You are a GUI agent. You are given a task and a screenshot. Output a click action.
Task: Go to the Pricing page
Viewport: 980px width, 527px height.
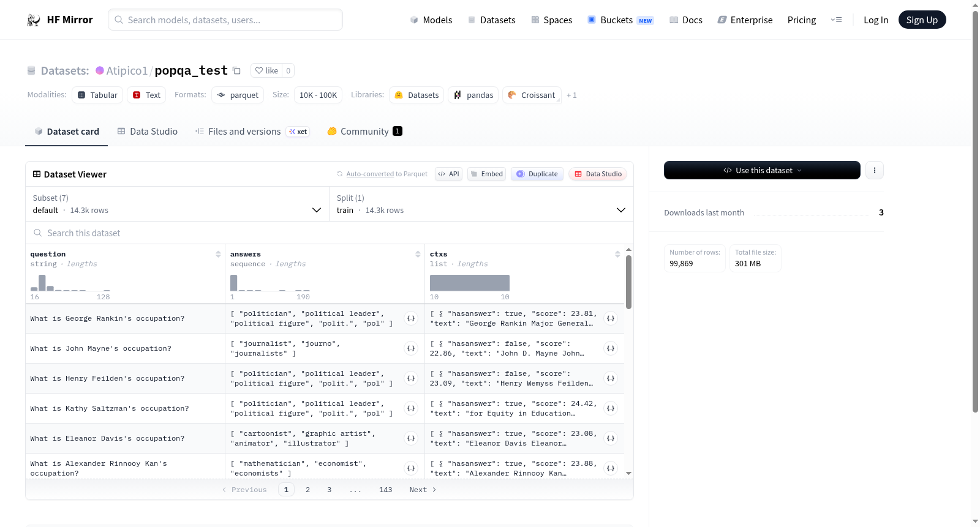click(802, 20)
